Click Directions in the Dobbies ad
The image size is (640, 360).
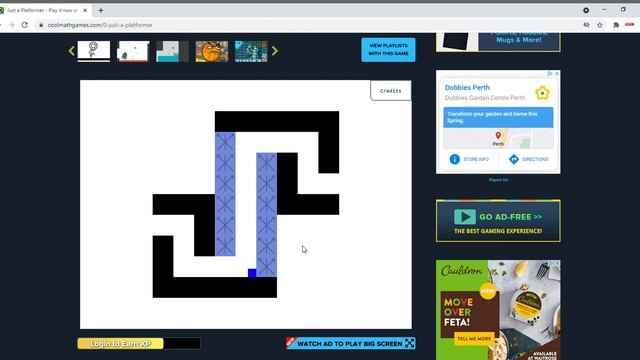pos(529,159)
